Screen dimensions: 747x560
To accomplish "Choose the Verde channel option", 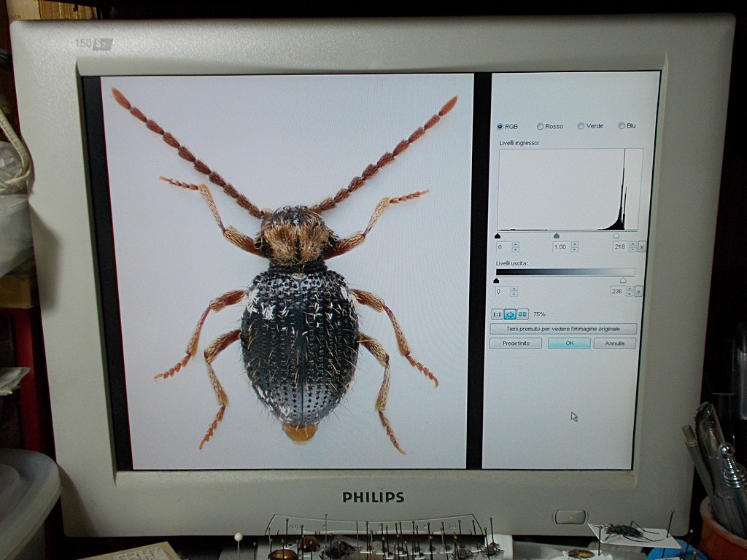I will [x=581, y=126].
